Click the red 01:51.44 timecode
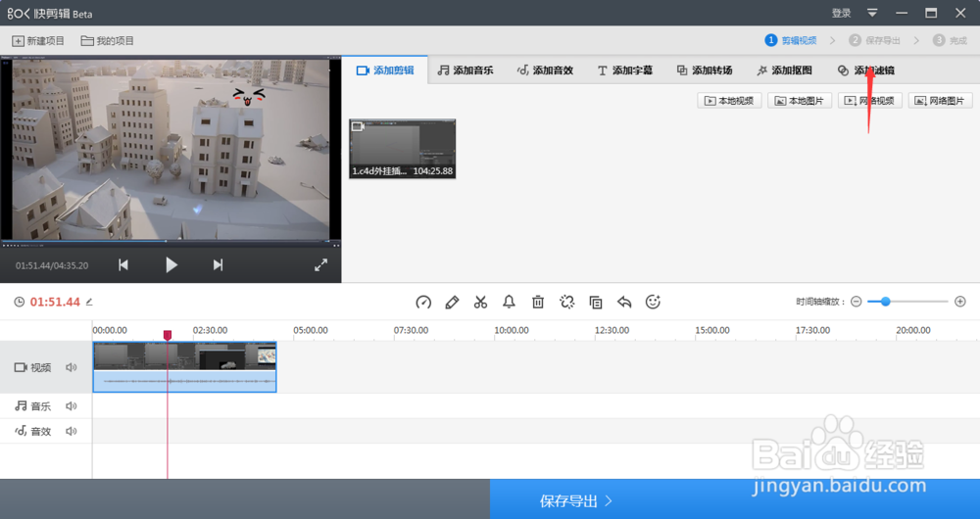The image size is (980, 519). pos(55,303)
